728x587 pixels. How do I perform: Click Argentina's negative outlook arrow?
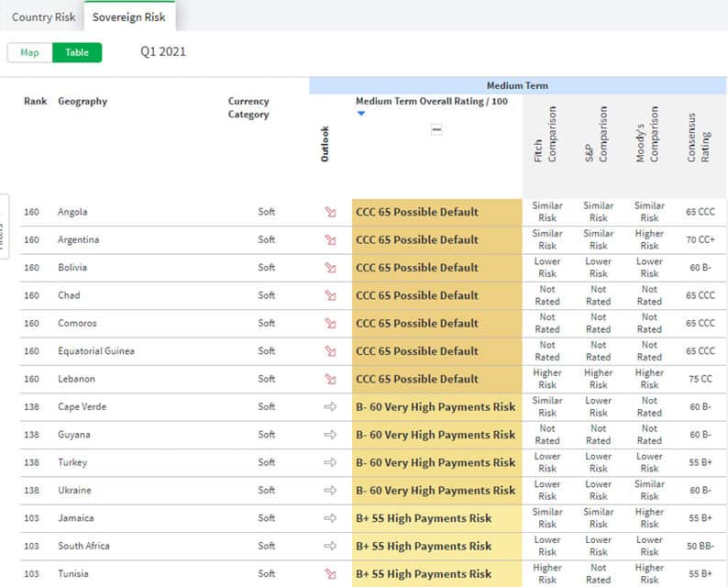click(330, 240)
